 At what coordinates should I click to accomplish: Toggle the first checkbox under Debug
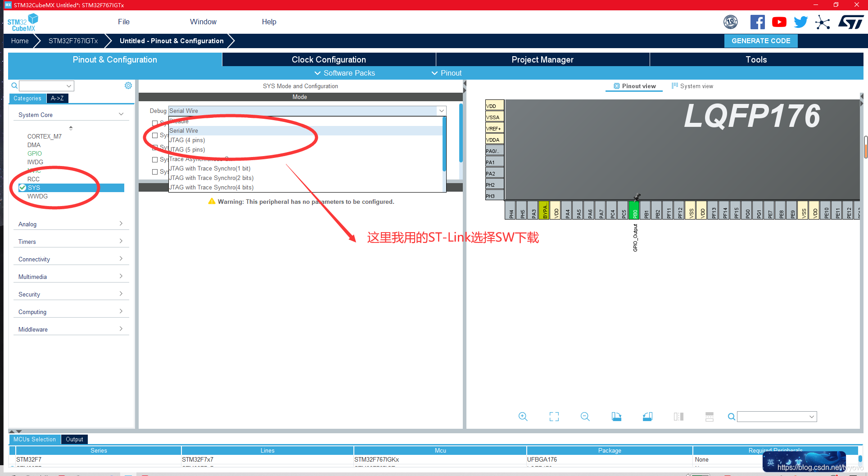click(155, 123)
